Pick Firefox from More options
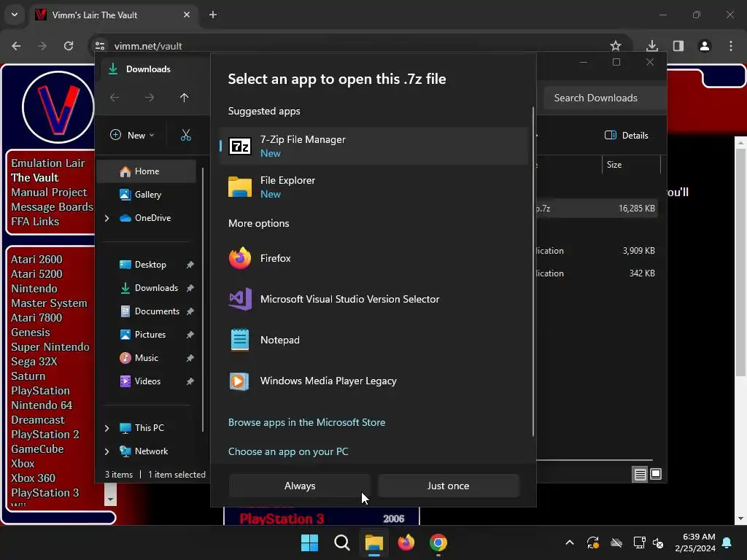The width and height of the screenshot is (747, 560). (374, 259)
